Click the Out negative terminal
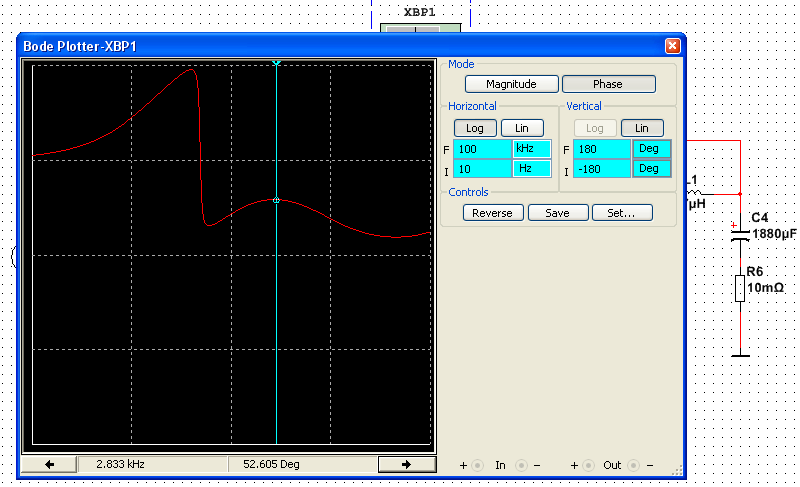Image resolution: width=800 pixels, height=487 pixels. point(633,465)
